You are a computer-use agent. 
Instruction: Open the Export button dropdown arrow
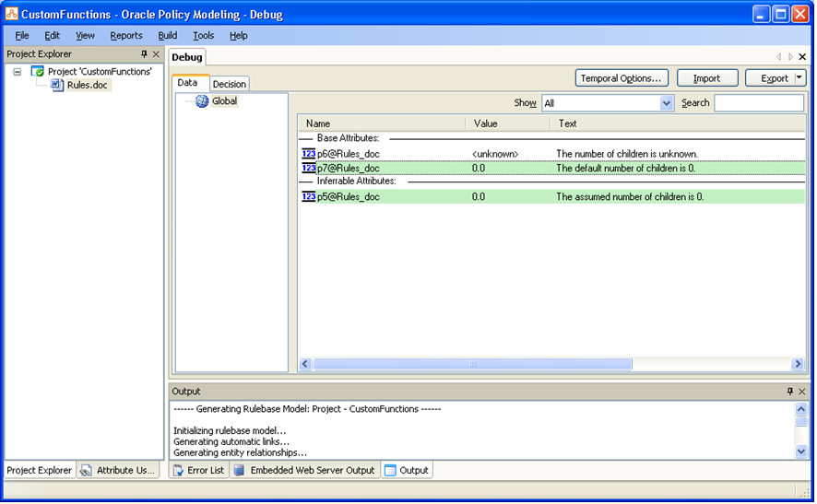[799, 77]
